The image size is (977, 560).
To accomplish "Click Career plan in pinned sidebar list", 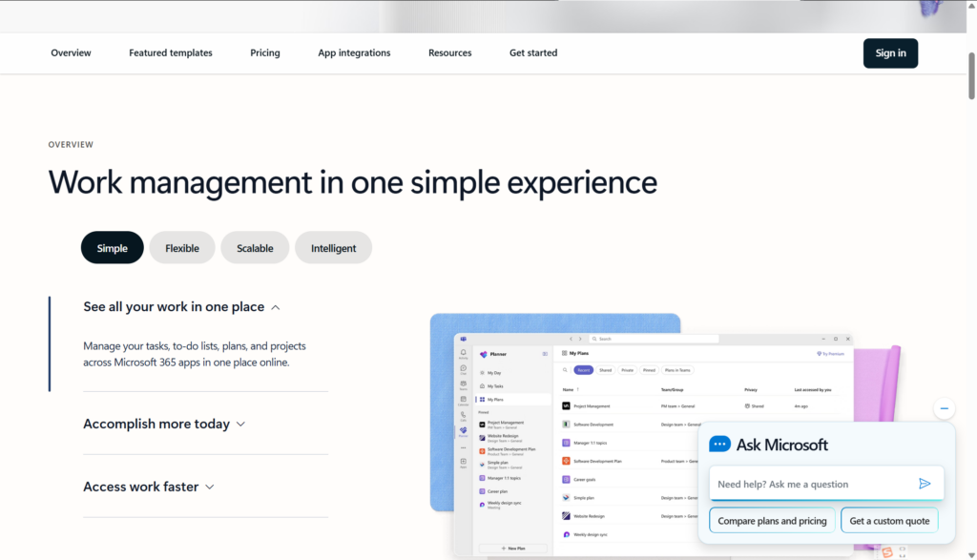I will 498,491.
